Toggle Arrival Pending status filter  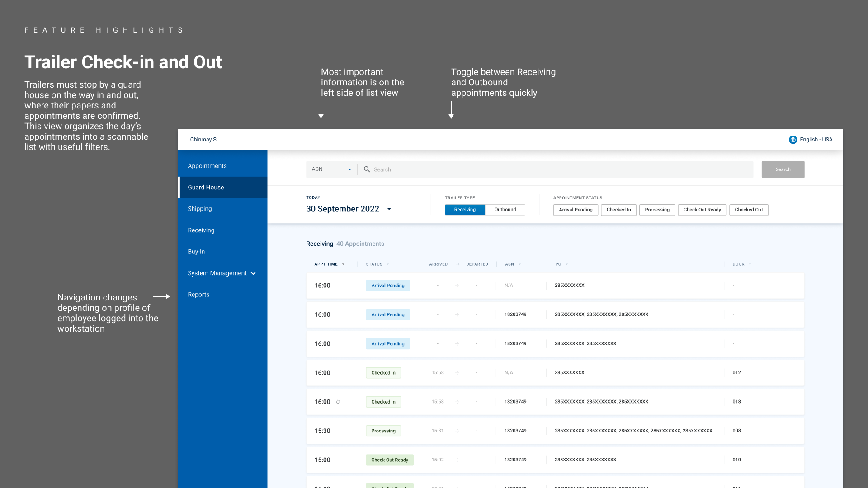pyautogui.click(x=576, y=210)
